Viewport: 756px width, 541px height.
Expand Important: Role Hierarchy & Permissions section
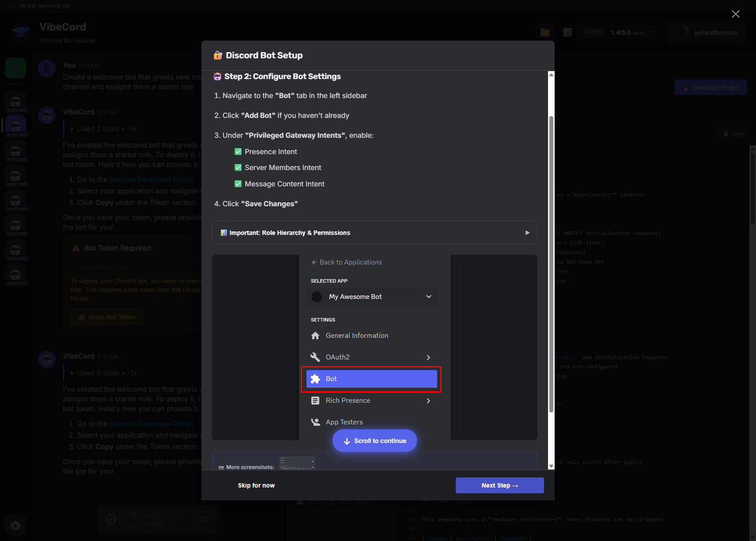(374, 233)
